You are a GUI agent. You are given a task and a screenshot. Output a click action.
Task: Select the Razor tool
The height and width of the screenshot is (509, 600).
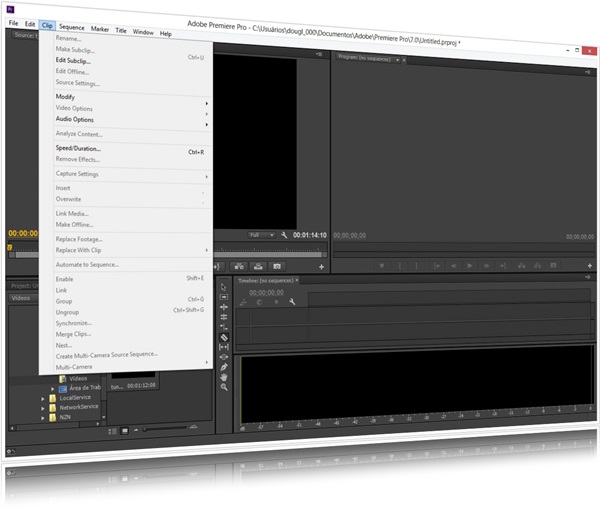[x=224, y=337]
